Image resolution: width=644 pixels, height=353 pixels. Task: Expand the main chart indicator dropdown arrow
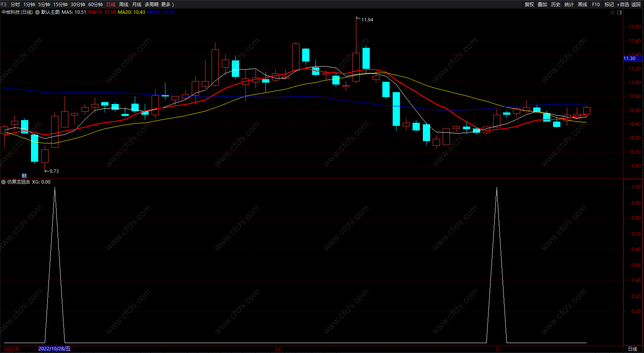coord(37,12)
